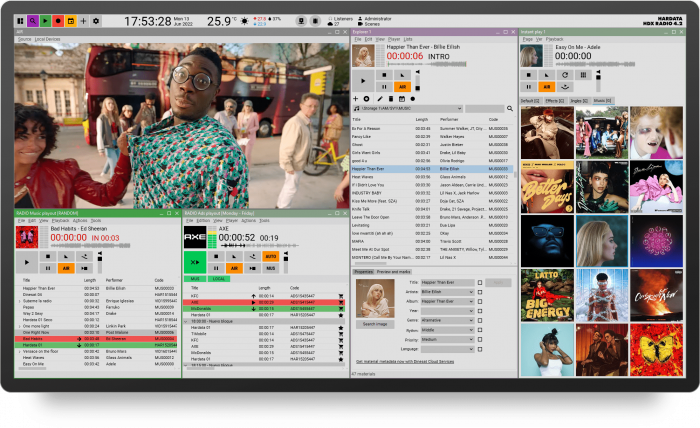Viewport: 700px width, 428px height.
Task: Click green MUS filter button in Ads playout
Action: pos(195,279)
